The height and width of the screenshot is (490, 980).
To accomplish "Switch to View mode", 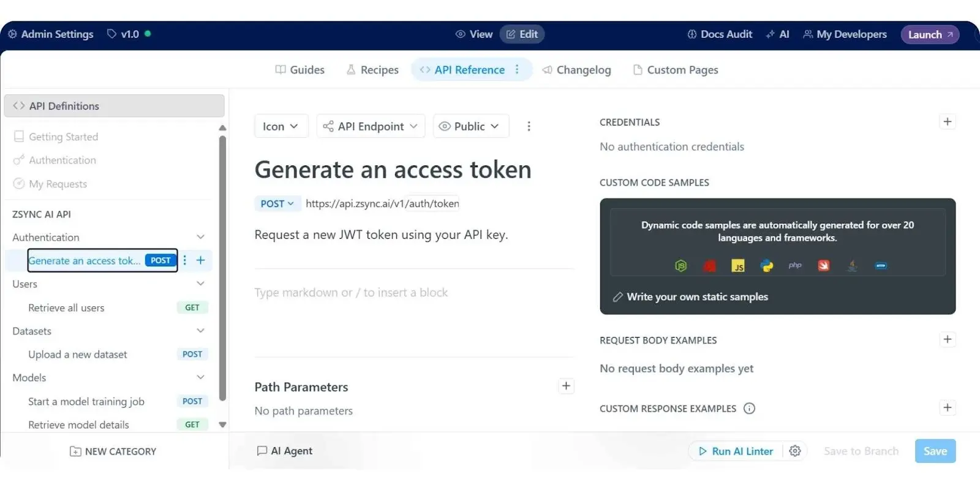I will (474, 34).
